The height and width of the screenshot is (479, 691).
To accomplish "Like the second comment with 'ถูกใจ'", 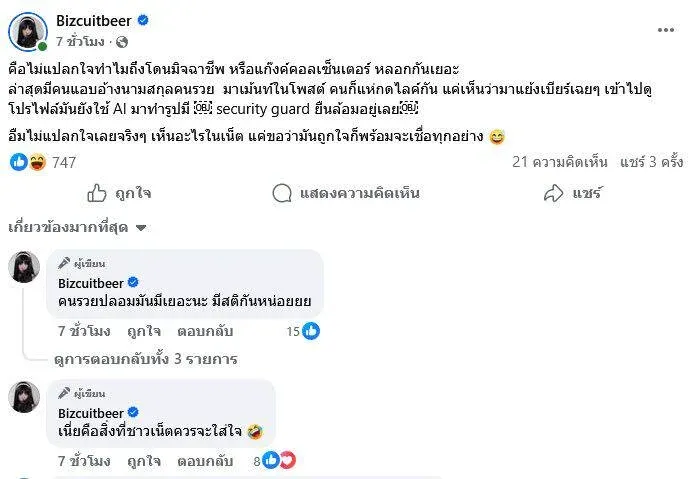I will [x=144, y=461].
